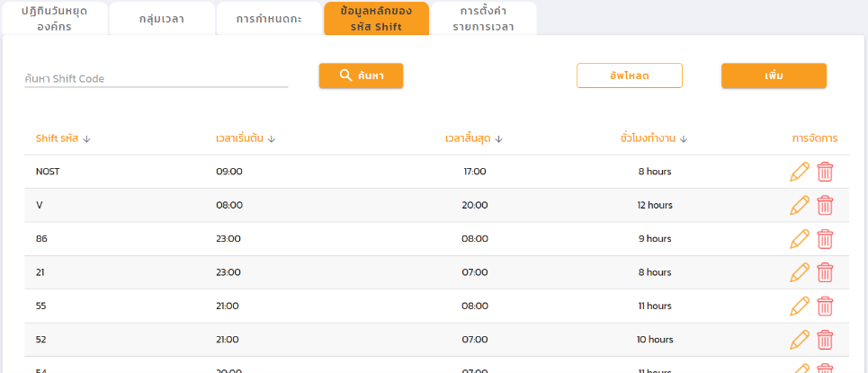The image size is (868, 373).
Task: Go to การตั้งค่ารายการเวลา tab
Action: point(483,19)
